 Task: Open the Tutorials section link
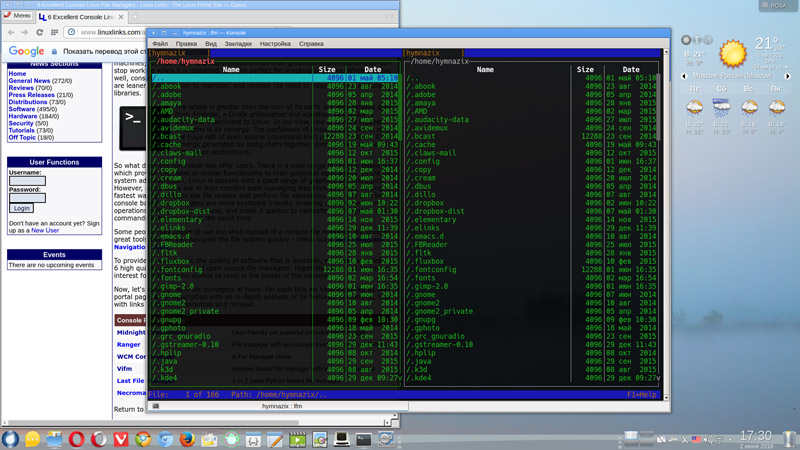[x=21, y=131]
